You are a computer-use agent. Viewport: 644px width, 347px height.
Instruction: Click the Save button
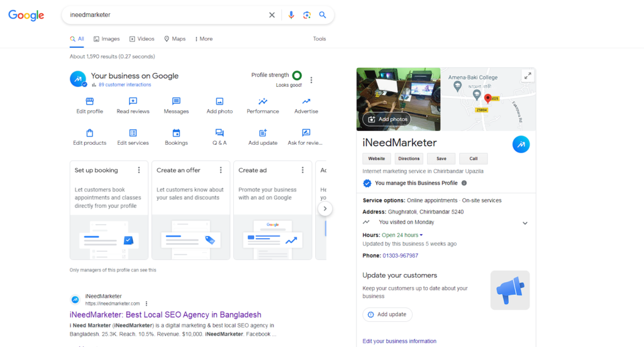[x=441, y=159]
